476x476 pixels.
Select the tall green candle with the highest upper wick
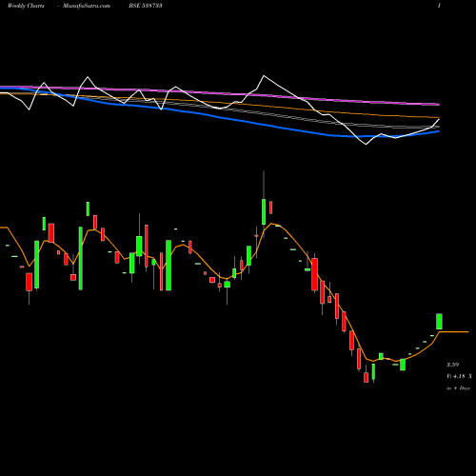point(264,211)
